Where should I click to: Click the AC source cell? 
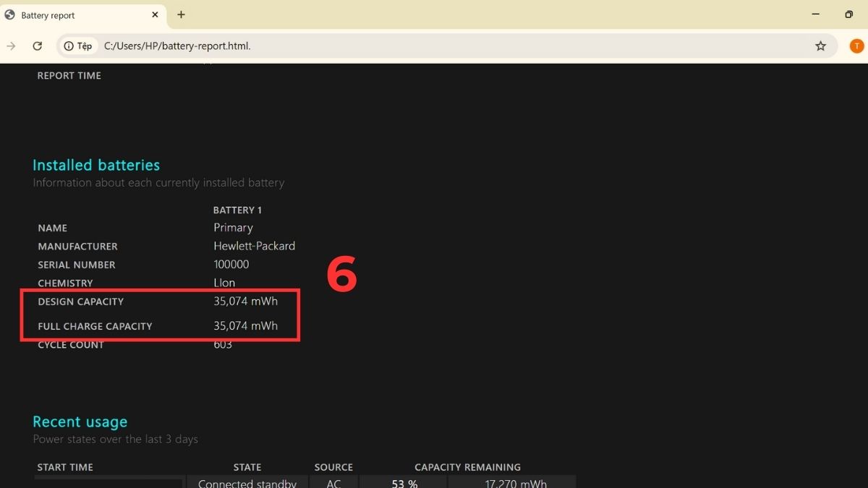(x=333, y=482)
